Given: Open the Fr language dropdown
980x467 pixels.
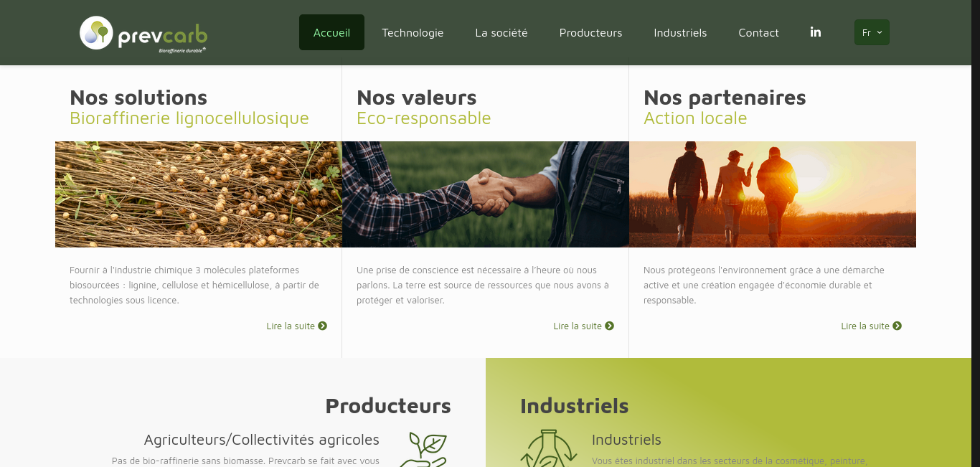Looking at the screenshot, I should click(872, 32).
